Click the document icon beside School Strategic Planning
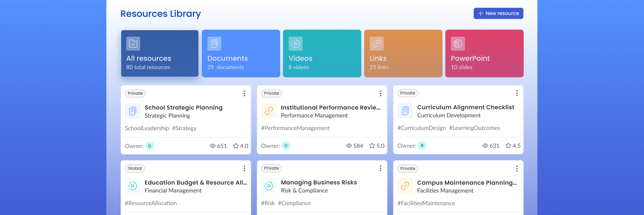The width and height of the screenshot is (644, 215). [132, 111]
